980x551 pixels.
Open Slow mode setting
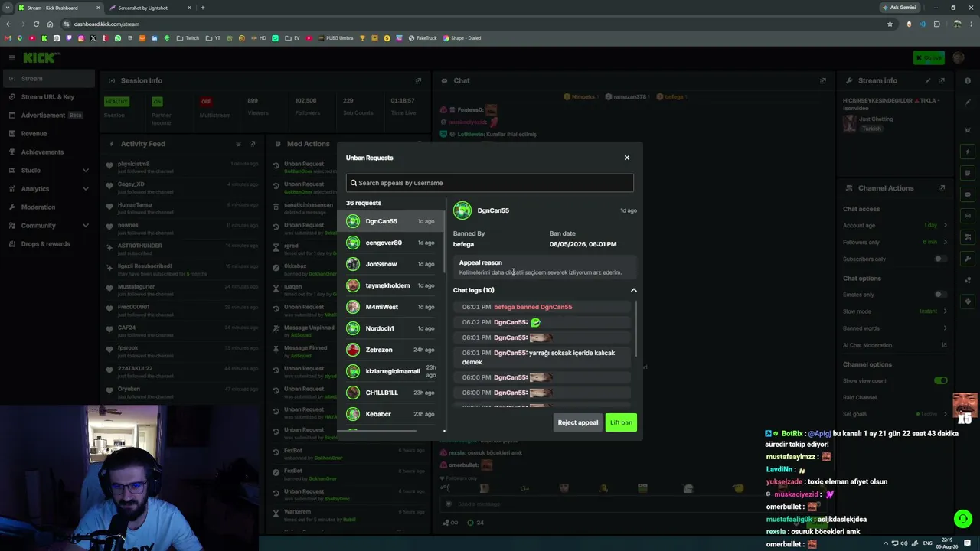coord(896,311)
